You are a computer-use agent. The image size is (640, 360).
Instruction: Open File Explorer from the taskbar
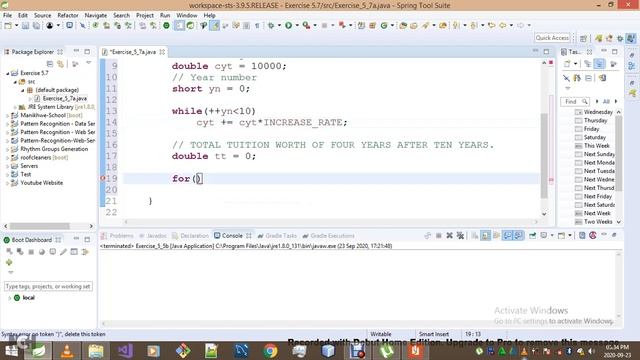[96, 351]
